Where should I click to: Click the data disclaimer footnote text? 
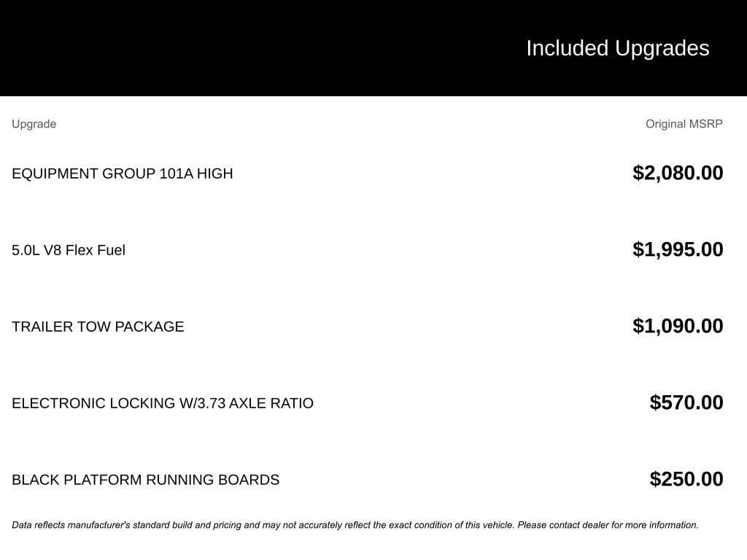355,525
